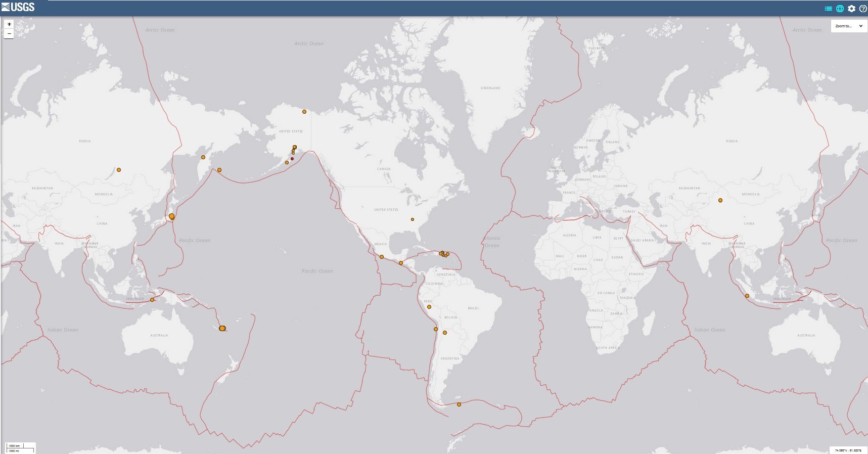The width and height of the screenshot is (868, 454).
Task: Zoom out with the minus button
Action: pyautogui.click(x=9, y=33)
